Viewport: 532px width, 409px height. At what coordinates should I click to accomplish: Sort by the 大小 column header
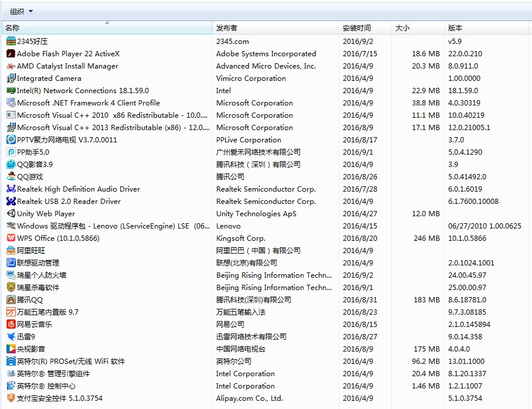(x=418, y=28)
